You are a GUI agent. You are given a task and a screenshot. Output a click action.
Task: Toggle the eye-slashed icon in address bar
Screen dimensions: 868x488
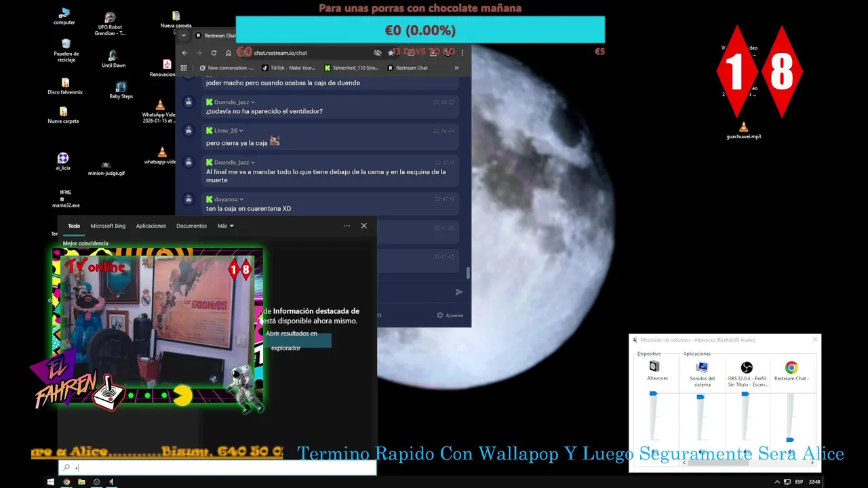378,53
